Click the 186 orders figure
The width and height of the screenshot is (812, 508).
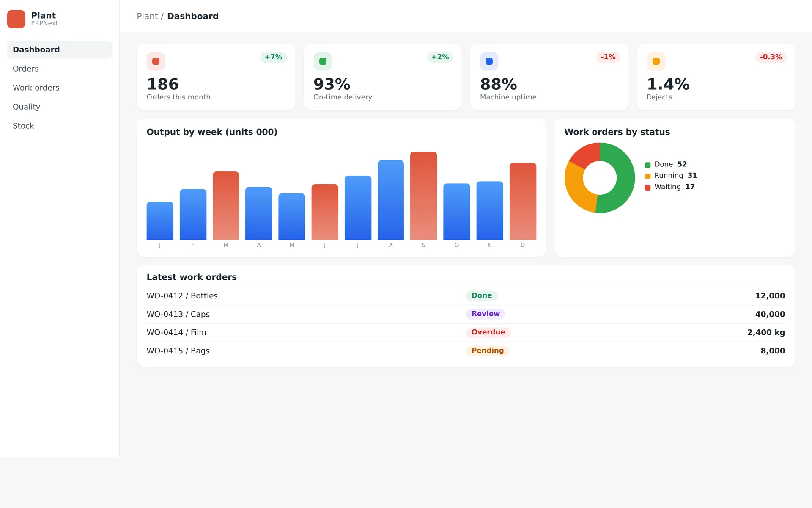click(x=163, y=84)
